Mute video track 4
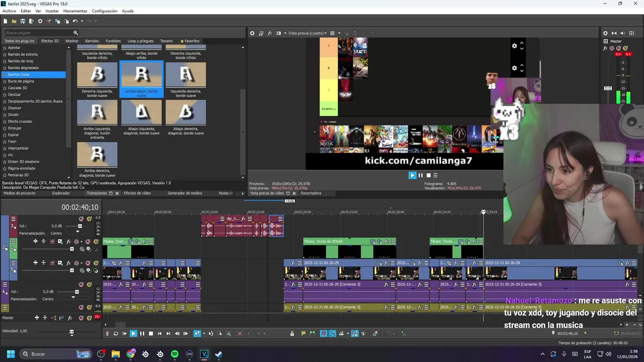This screenshot has width=644, height=362. point(89,241)
